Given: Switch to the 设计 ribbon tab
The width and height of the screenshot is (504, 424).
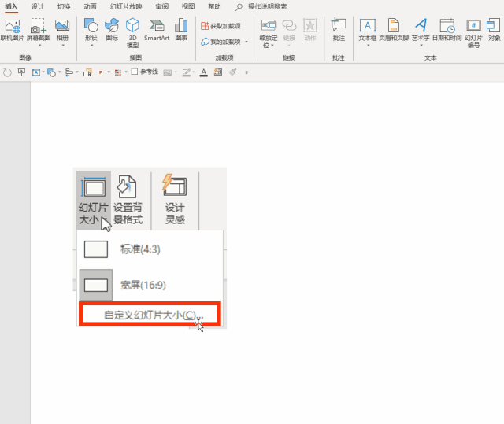Looking at the screenshot, I should [x=37, y=6].
